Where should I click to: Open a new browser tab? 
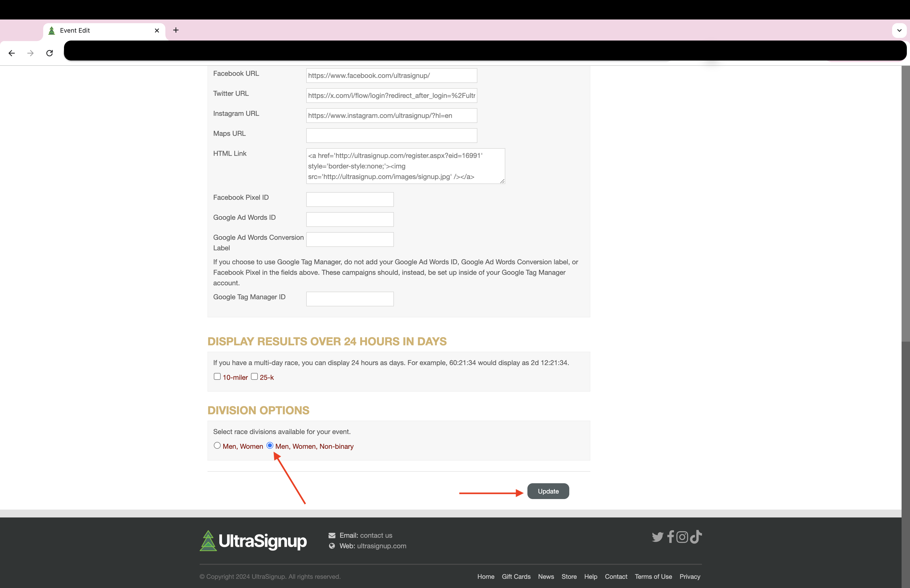click(x=176, y=30)
